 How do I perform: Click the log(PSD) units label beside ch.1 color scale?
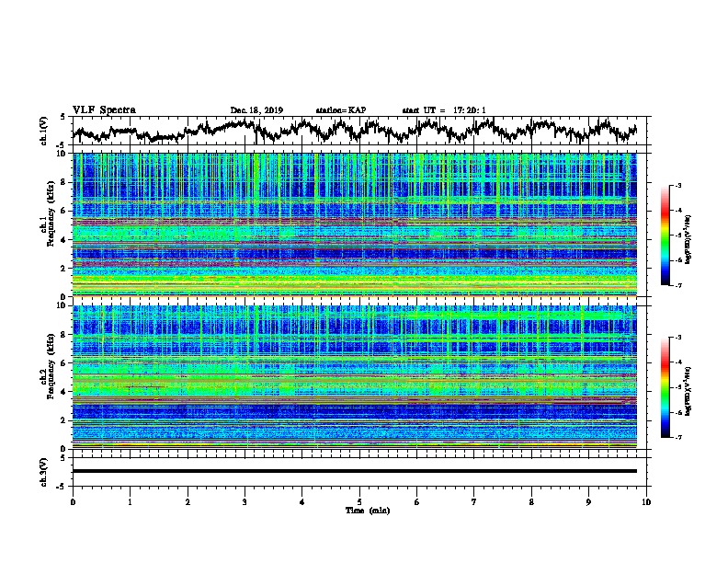pyautogui.click(x=688, y=239)
